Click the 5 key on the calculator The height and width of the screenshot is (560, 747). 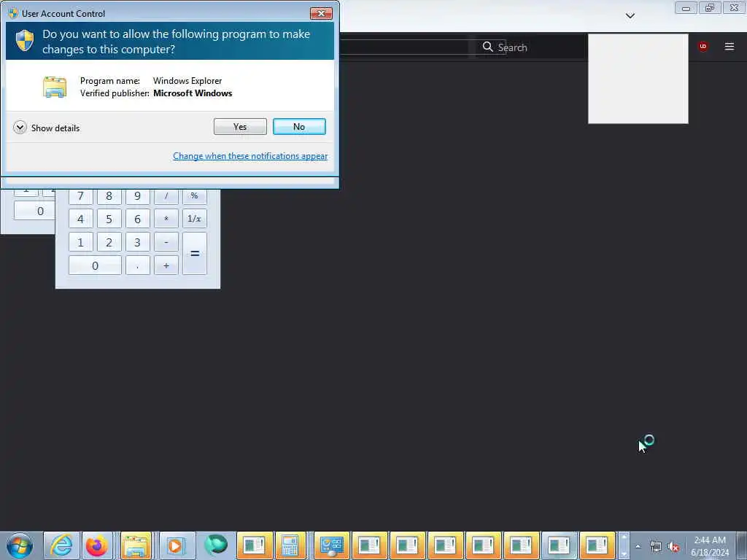109,219
